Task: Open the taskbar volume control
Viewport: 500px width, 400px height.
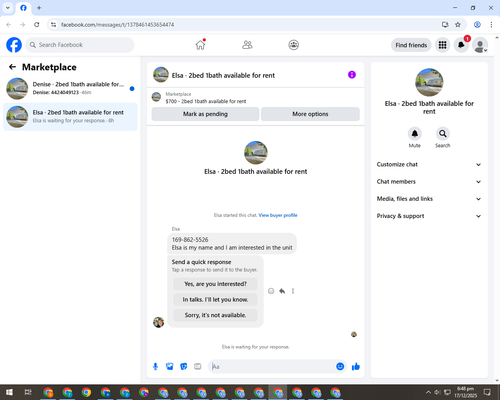Action: coord(437,392)
